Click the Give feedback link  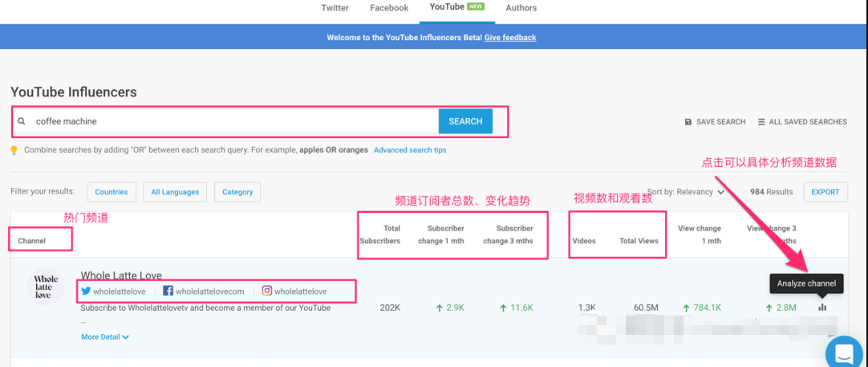[510, 38]
